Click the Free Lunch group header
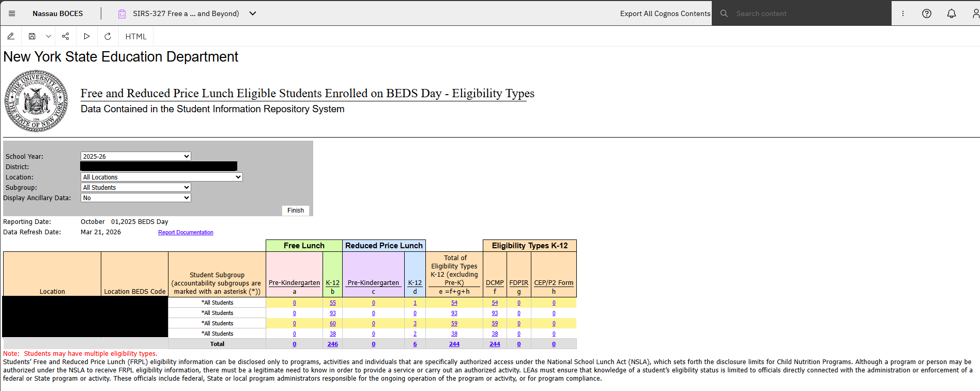 click(304, 246)
